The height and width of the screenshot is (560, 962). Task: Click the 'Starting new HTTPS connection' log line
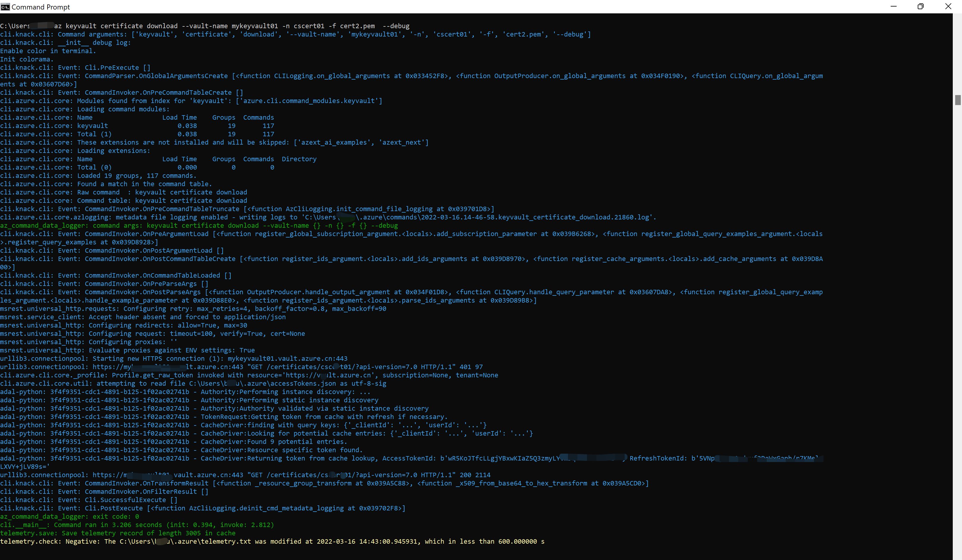(174, 359)
